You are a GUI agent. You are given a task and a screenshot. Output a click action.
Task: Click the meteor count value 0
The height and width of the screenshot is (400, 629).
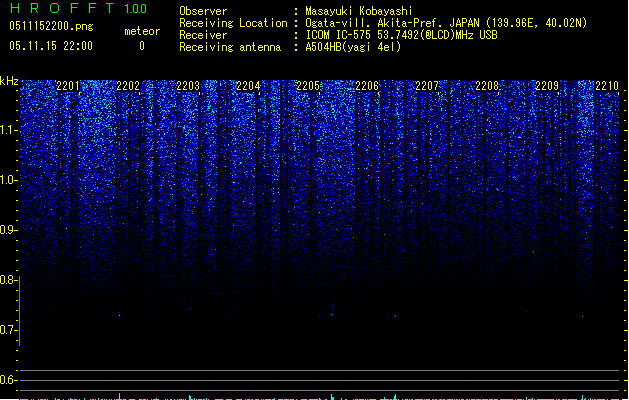click(x=142, y=46)
